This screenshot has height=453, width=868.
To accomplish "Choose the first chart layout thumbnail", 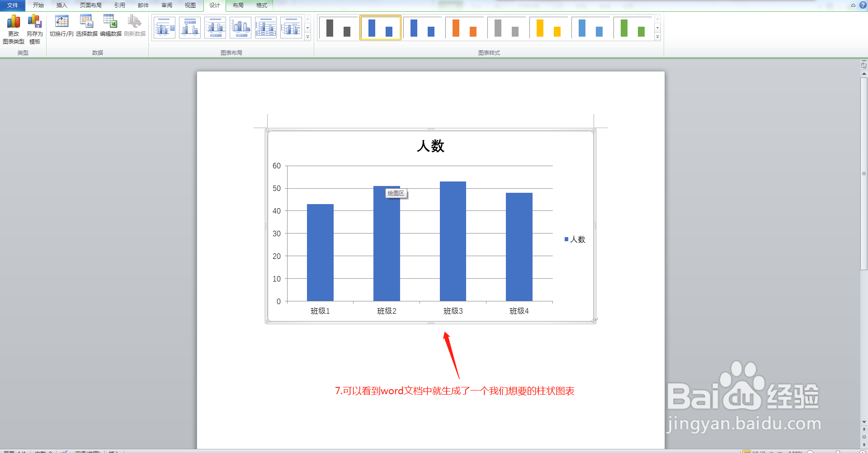I will 165,28.
